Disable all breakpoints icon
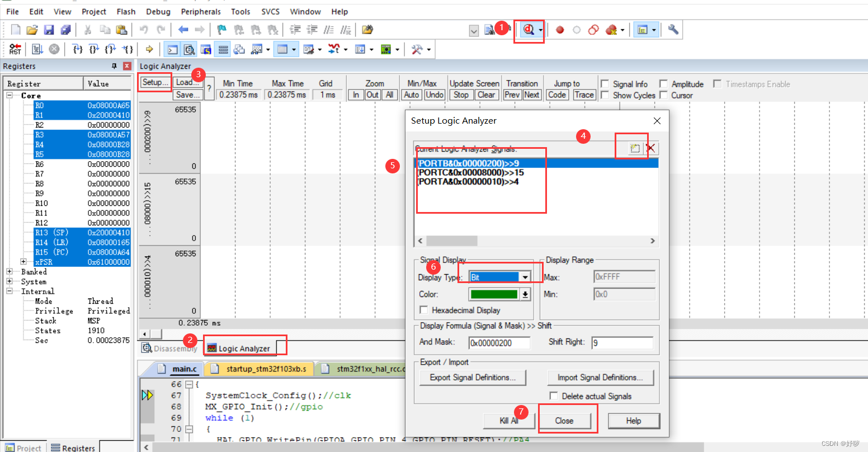 pos(593,30)
